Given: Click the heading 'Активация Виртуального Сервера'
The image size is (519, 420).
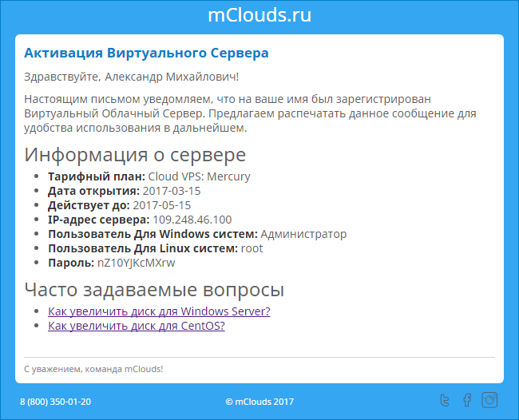Looking at the screenshot, I should [x=146, y=53].
